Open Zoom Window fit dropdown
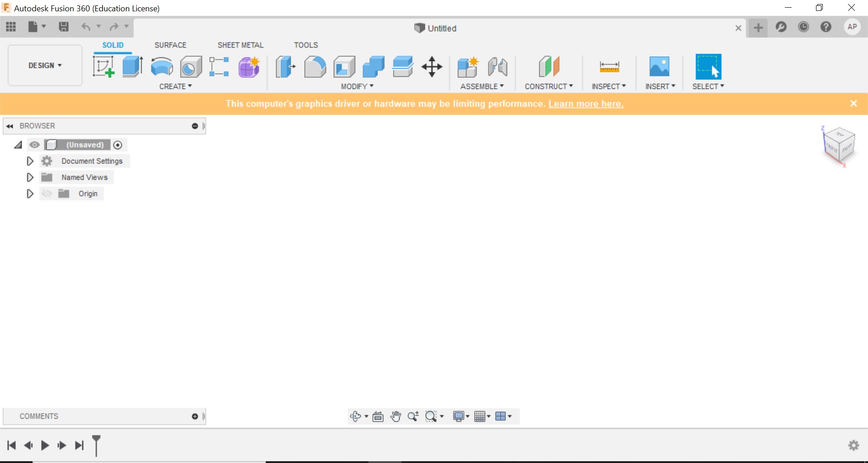Image resolution: width=868 pixels, height=463 pixels. pyautogui.click(x=434, y=416)
